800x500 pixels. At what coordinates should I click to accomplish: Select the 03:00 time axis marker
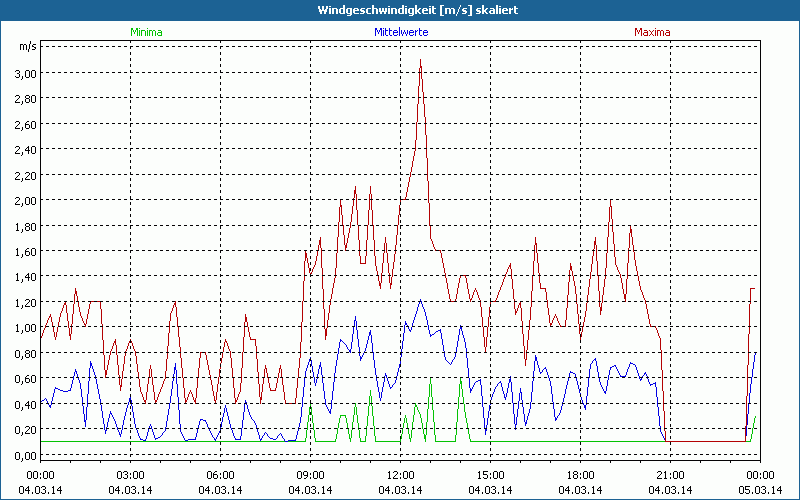pos(130,475)
